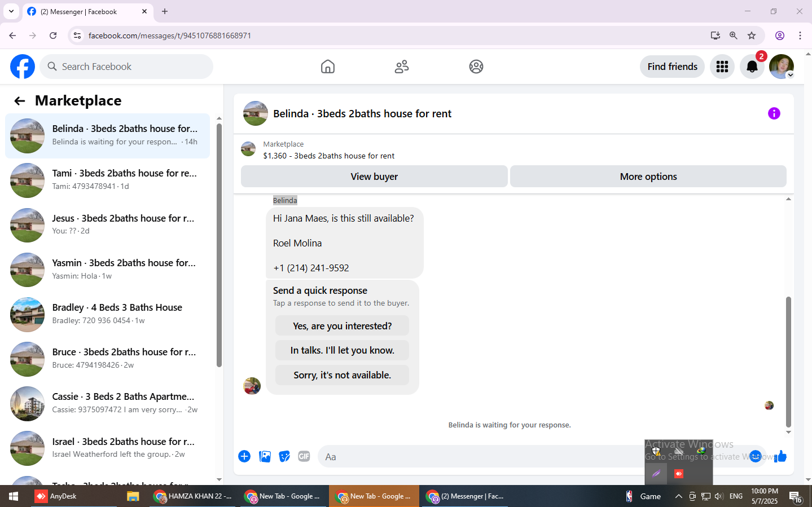Open zoom magnifier icon in address bar
The image size is (812, 507).
click(x=734, y=36)
